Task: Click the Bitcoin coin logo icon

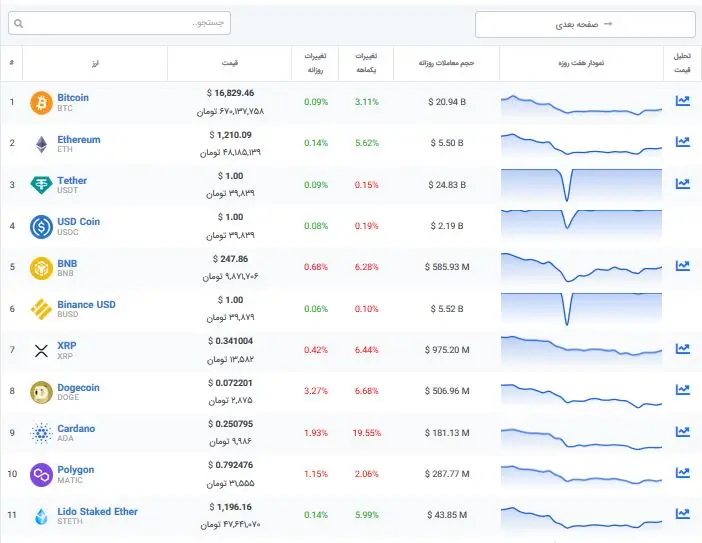Action: coord(41,102)
